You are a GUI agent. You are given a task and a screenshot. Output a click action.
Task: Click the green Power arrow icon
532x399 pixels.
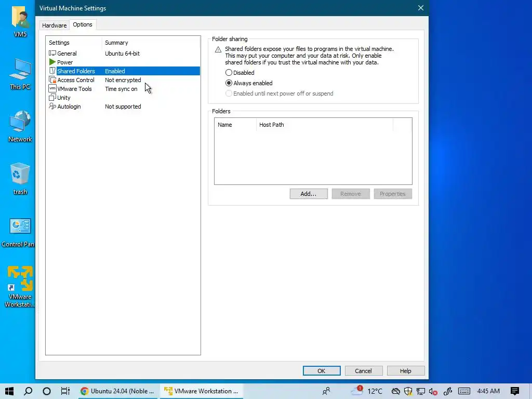(x=52, y=62)
